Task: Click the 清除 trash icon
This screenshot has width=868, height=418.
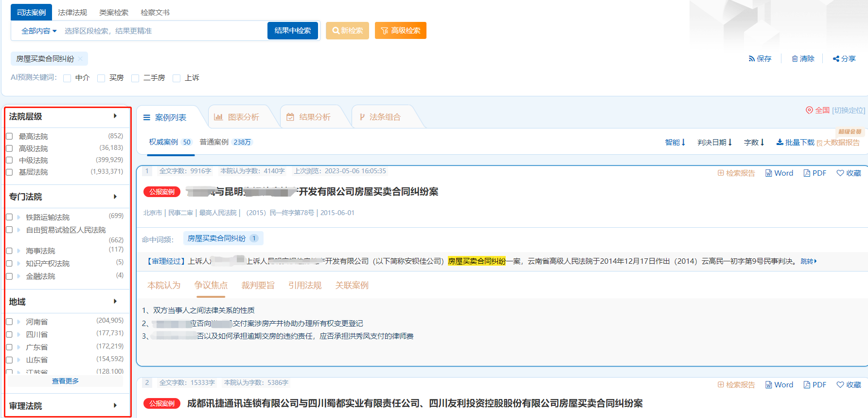Action: [x=795, y=59]
